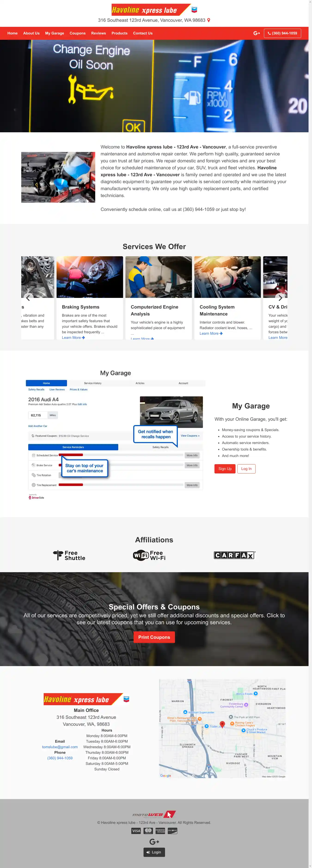Go to the About Us page

(31, 33)
